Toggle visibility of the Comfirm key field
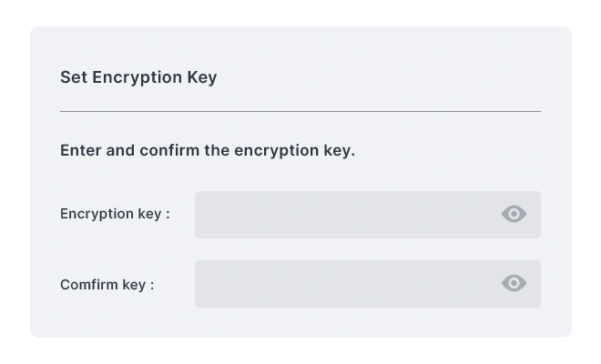The height and width of the screenshot is (364, 601). tap(514, 283)
